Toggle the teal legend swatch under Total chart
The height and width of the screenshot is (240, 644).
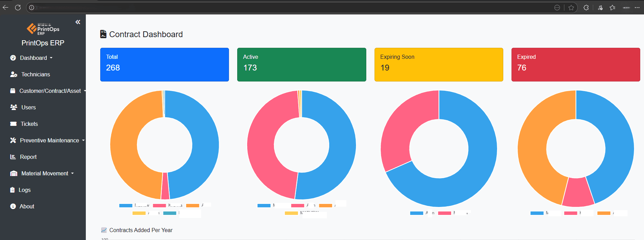coord(170,213)
